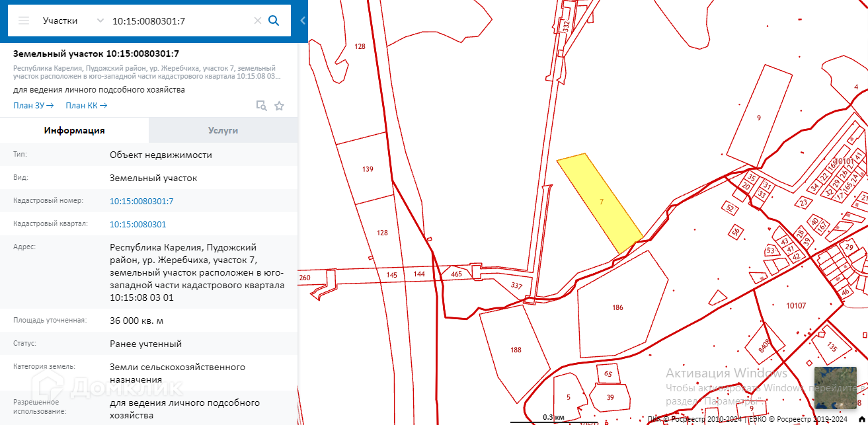Open cadastral quarter 10:15:0080301 link
This screenshot has height=425, width=868.
point(138,224)
